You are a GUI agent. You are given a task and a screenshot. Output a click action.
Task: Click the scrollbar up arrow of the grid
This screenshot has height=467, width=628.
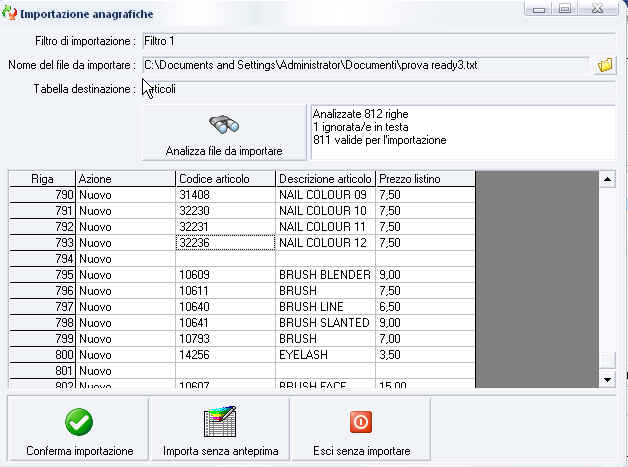point(608,179)
